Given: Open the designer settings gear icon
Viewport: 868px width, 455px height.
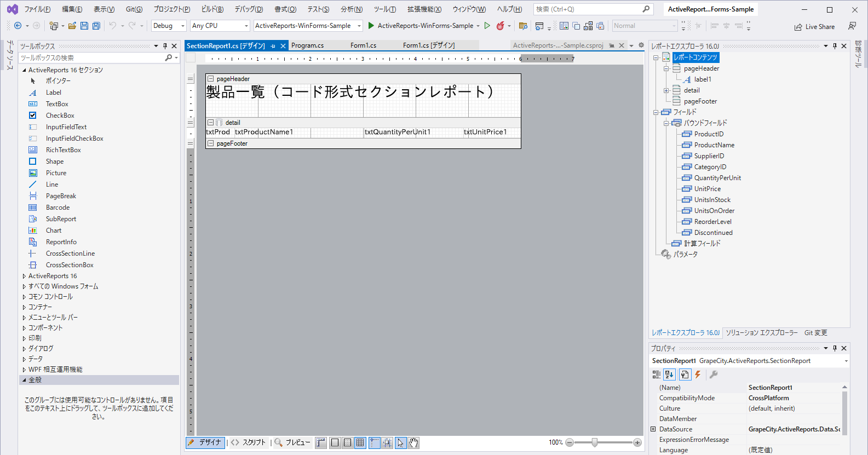Looking at the screenshot, I should click(x=641, y=45).
